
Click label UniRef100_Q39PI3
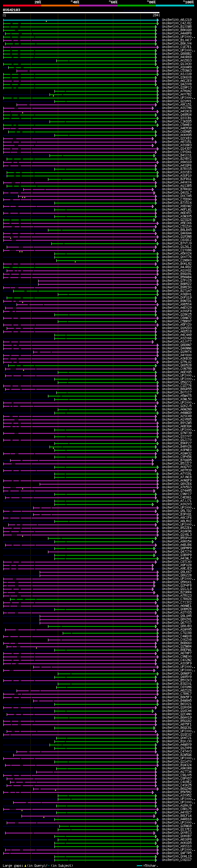click(x=177, y=88)
